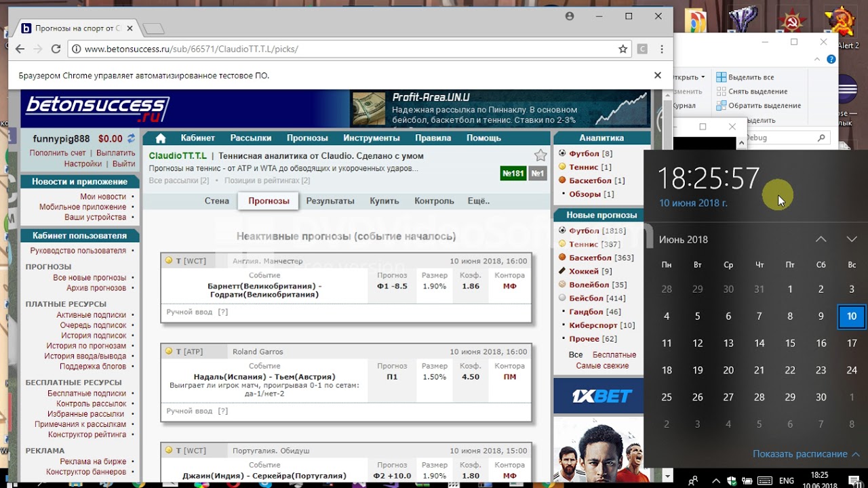Image resolution: width=868 pixels, height=488 pixels.
Task: Open Позиции в рейтингах [2] link
Action: pyautogui.click(x=267, y=181)
